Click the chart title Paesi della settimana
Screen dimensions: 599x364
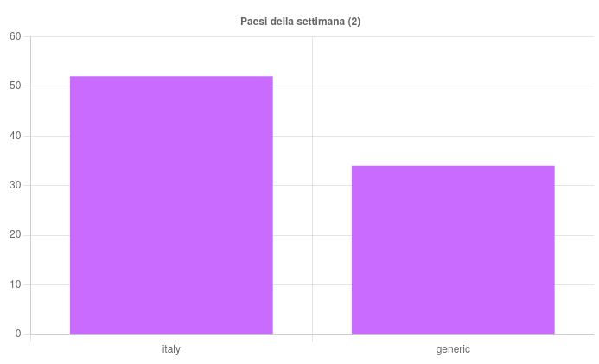click(300, 22)
